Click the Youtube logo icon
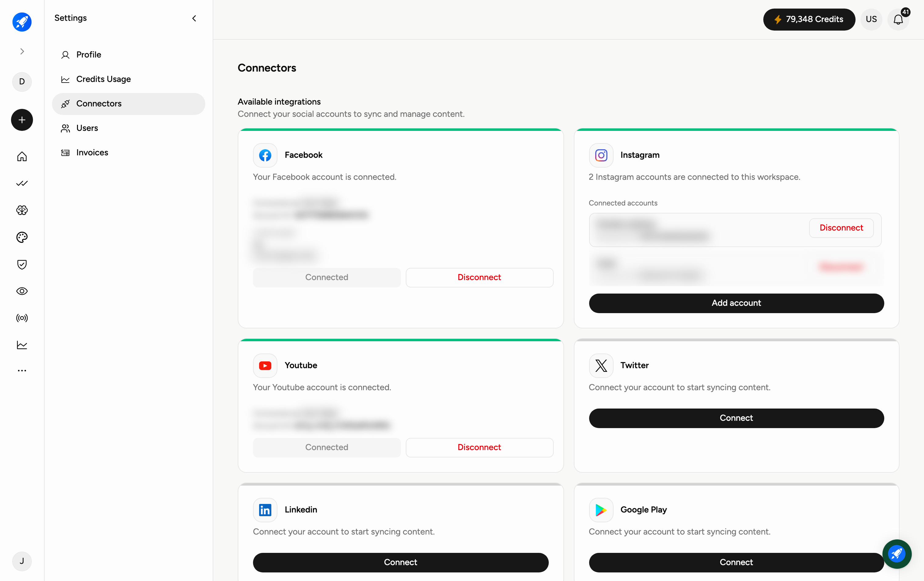The width and height of the screenshot is (924, 581). pyautogui.click(x=265, y=366)
